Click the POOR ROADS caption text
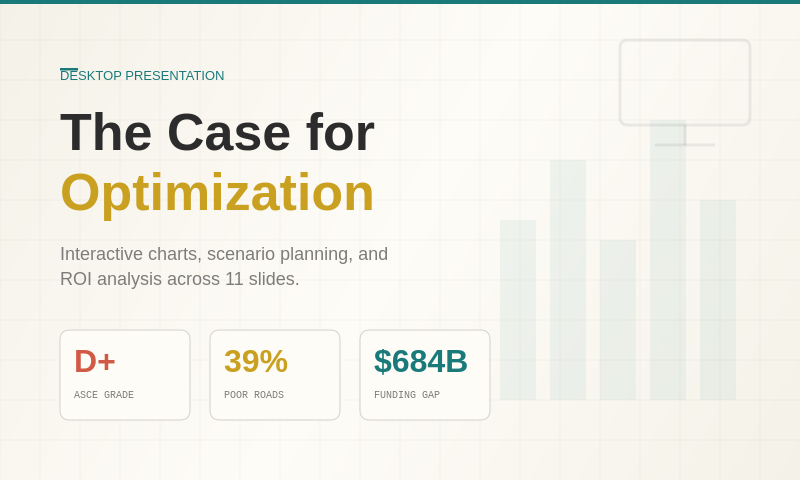Viewport: 800px width, 480px height. point(254,395)
